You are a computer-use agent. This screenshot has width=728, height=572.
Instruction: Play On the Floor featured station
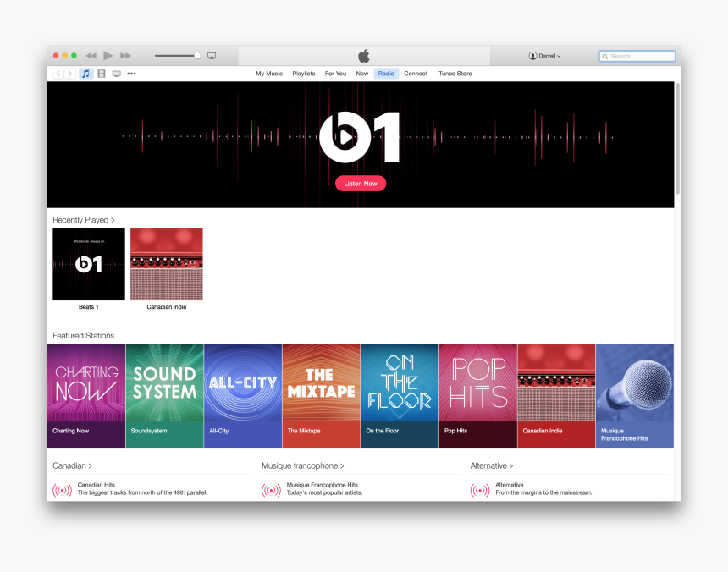click(400, 396)
